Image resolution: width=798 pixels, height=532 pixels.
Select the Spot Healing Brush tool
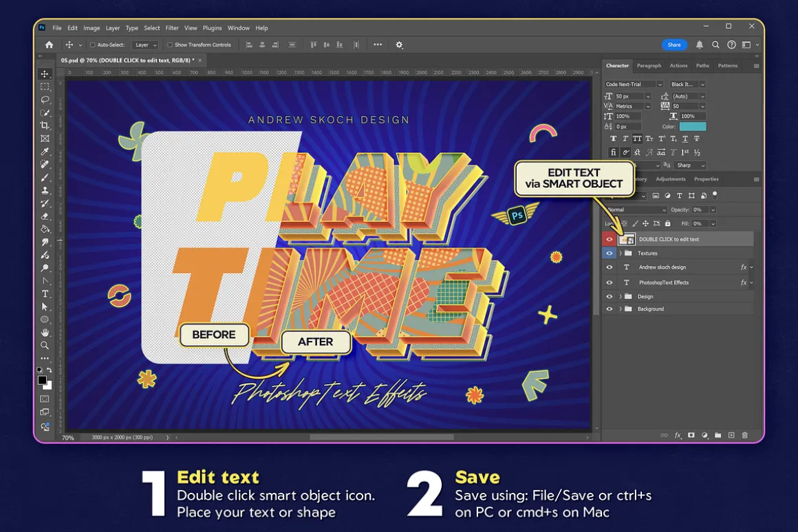click(45, 164)
